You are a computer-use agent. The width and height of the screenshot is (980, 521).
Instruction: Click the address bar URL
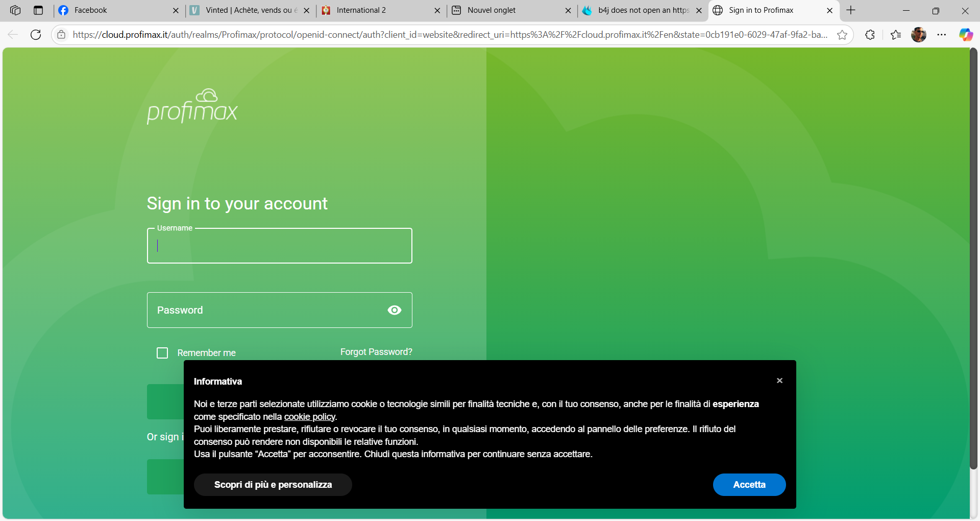[x=449, y=35]
